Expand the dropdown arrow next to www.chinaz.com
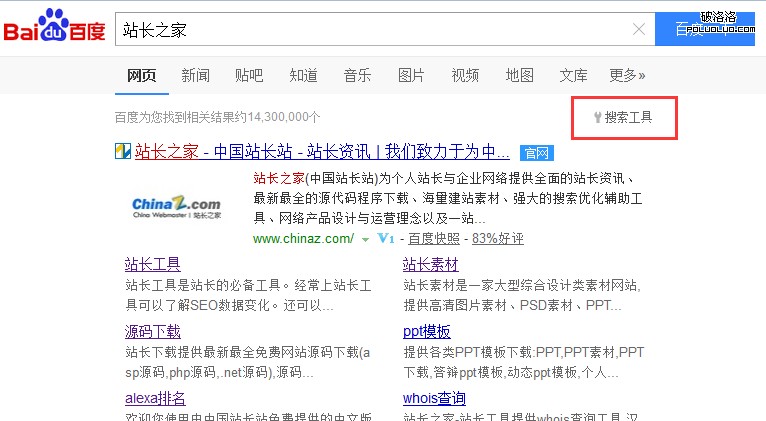This screenshot has height=421, width=766. point(366,239)
